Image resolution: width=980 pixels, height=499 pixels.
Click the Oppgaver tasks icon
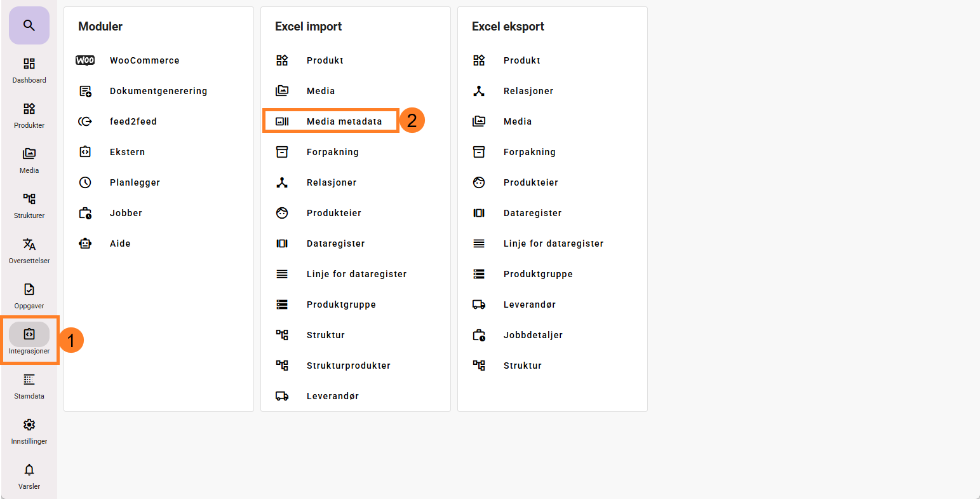[x=29, y=290]
